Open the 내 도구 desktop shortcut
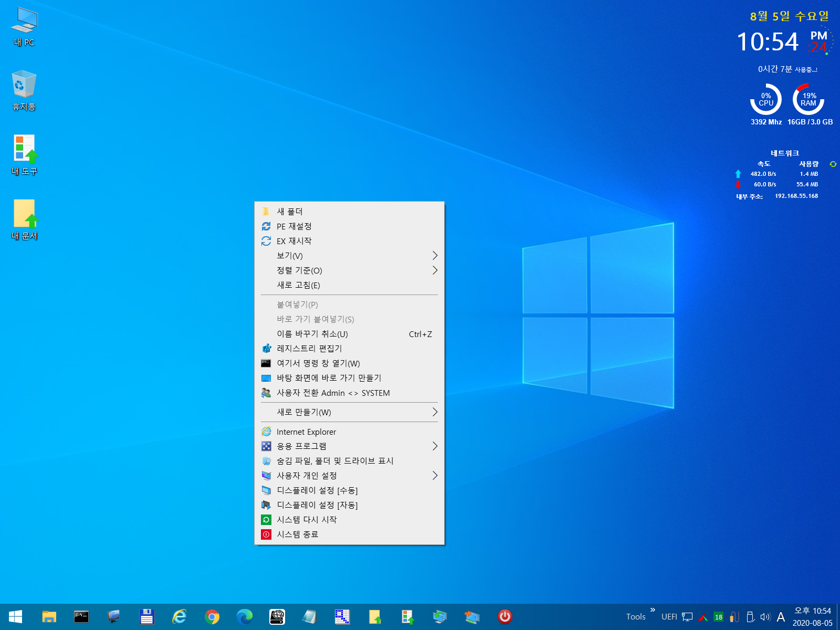840x630 pixels. 24,155
